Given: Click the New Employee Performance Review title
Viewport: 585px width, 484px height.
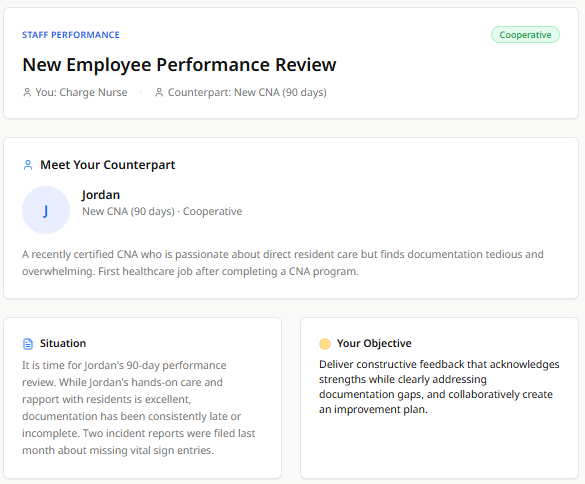Looking at the screenshot, I should [179, 65].
